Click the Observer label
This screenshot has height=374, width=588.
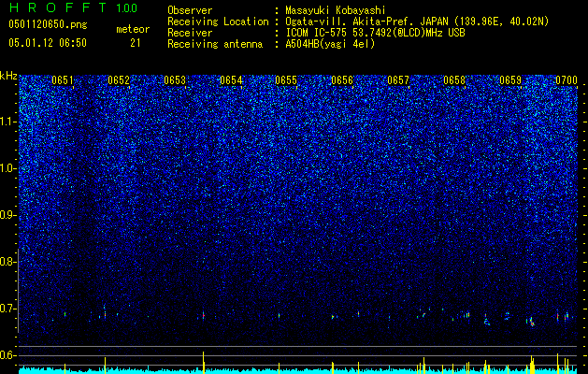(x=190, y=10)
